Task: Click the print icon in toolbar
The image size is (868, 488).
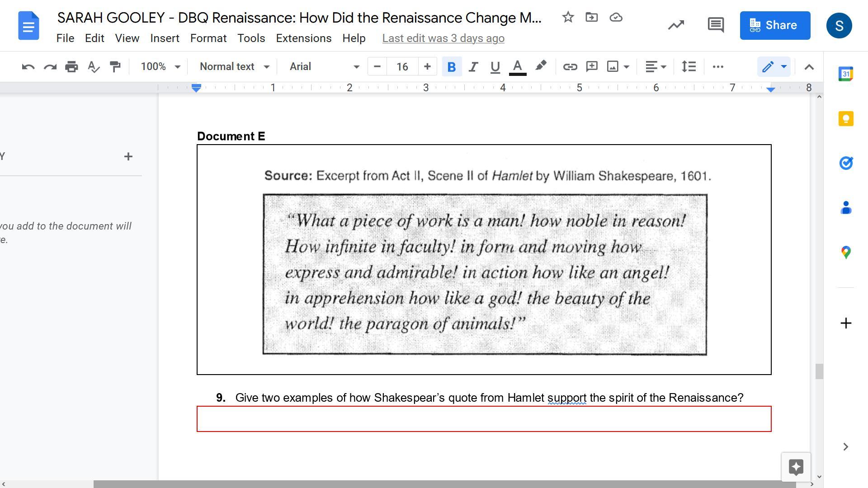Action: coord(71,67)
